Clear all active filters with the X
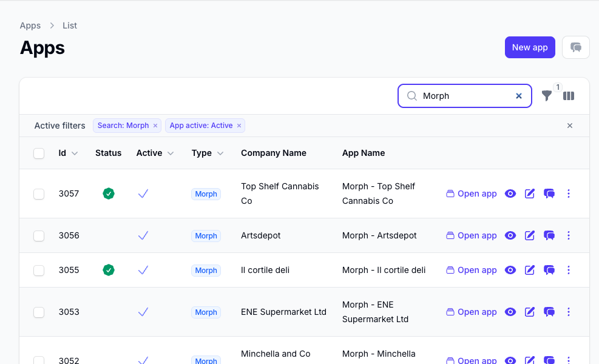The height and width of the screenshot is (364, 599). (x=570, y=126)
